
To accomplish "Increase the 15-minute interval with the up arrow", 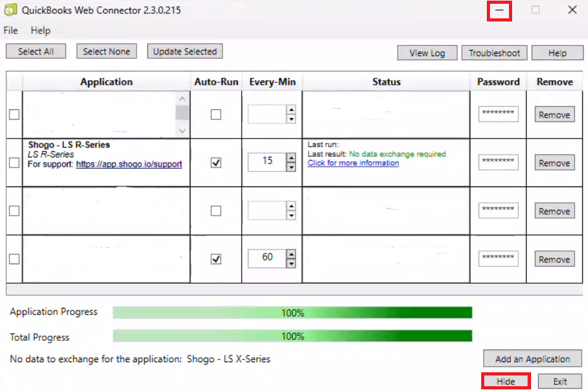I will pos(291,158).
